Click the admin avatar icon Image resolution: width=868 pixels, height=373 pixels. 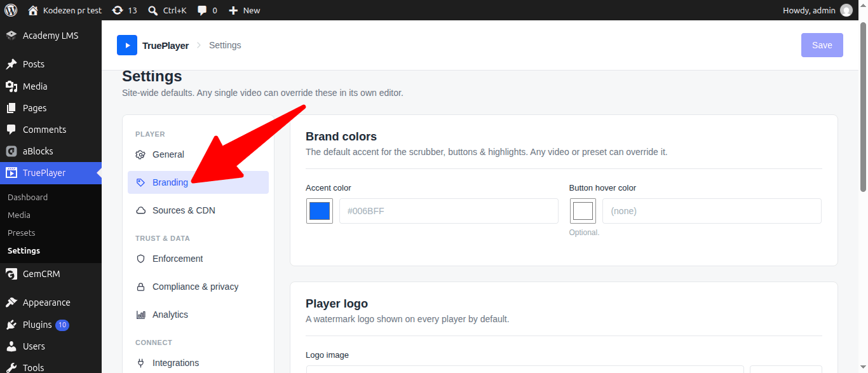click(x=846, y=10)
